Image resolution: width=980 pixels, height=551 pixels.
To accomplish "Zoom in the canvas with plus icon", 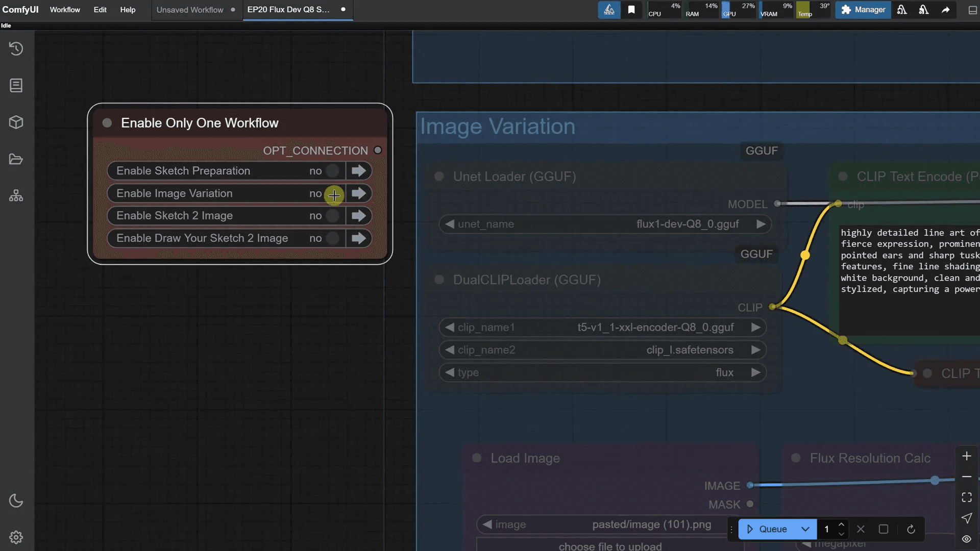I will pyautogui.click(x=967, y=456).
